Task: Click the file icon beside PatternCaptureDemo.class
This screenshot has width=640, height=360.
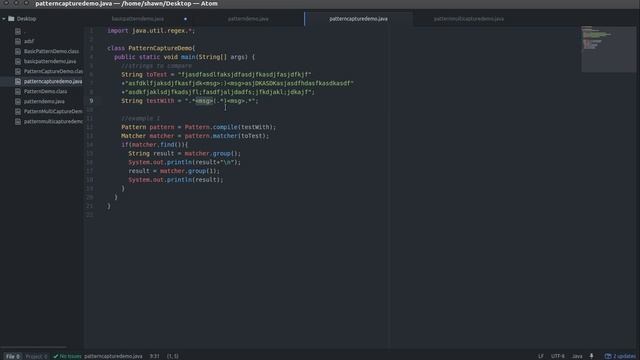Action: click(18, 71)
